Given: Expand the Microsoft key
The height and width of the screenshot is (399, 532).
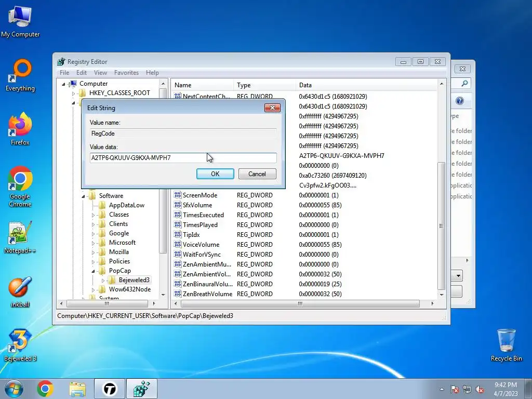Looking at the screenshot, I should point(93,243).
